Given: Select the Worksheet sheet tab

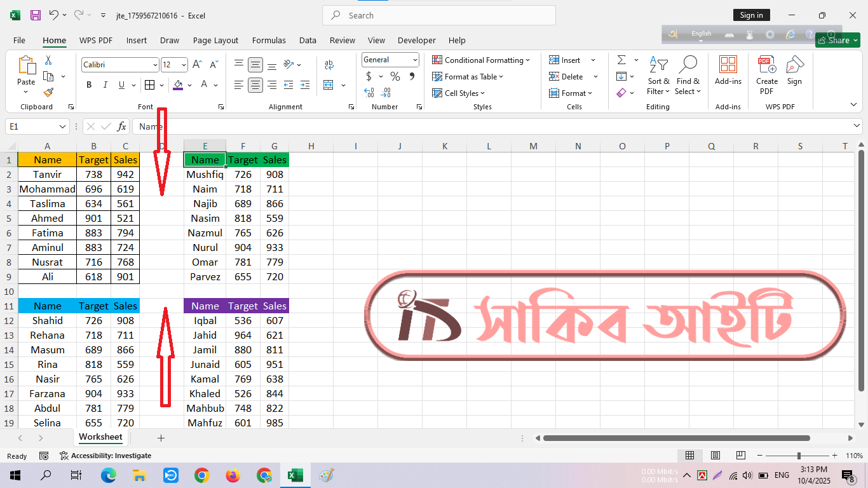Looking at the screenshot, I should click(100, 437).
